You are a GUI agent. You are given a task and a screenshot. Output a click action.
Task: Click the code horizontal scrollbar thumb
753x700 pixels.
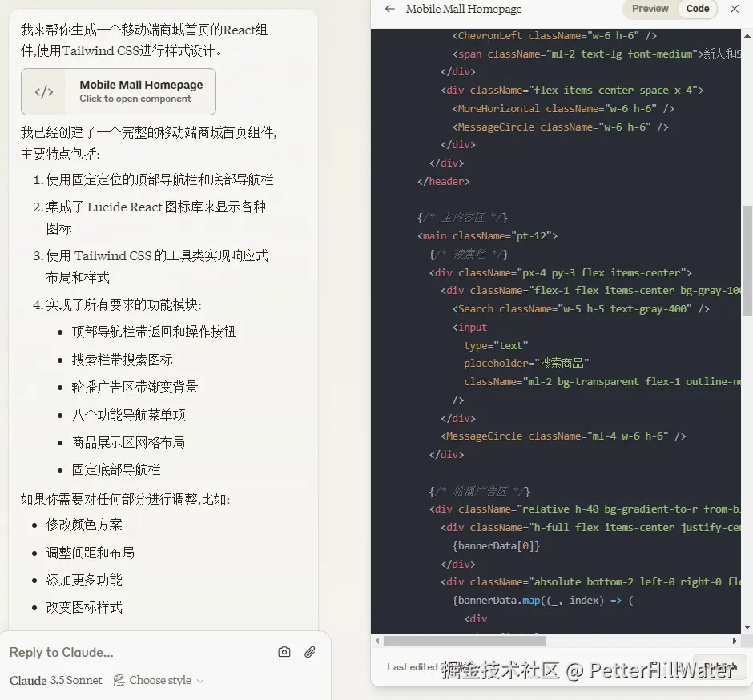[465, 641]
